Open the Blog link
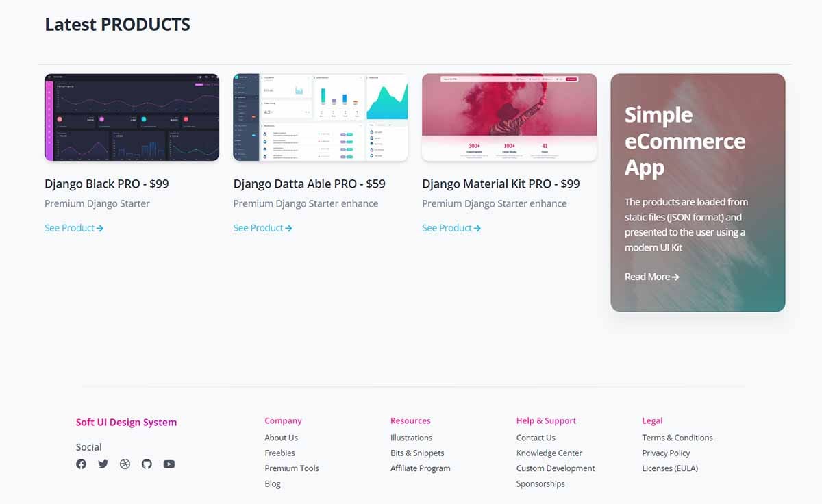The height and width of the screenshot is (504, 822). 272,483
